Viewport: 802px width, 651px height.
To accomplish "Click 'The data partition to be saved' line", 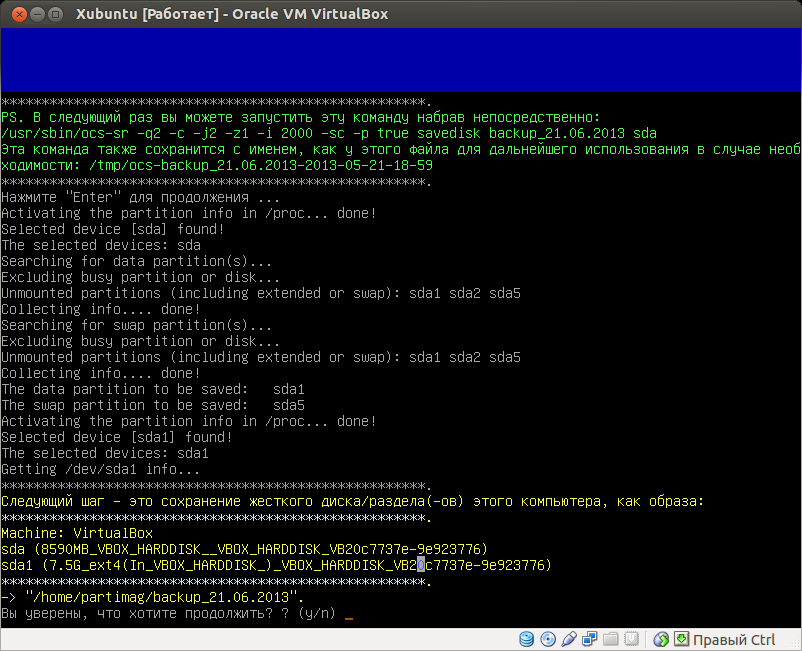I will pyautogui.click(x=153, y=390).
